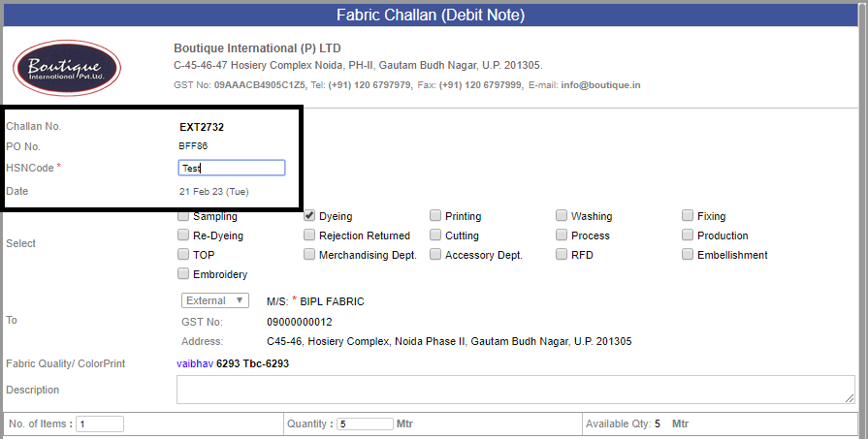The height and width of the screenshot is (439, 868).
Task: Open the External dropdown
Action: 215,300
